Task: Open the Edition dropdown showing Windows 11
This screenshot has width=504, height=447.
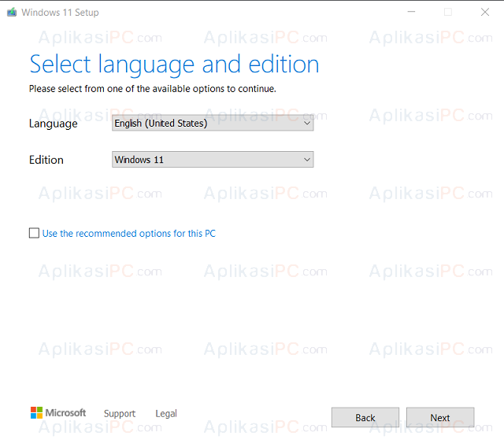Action: [x=213, y=160]
